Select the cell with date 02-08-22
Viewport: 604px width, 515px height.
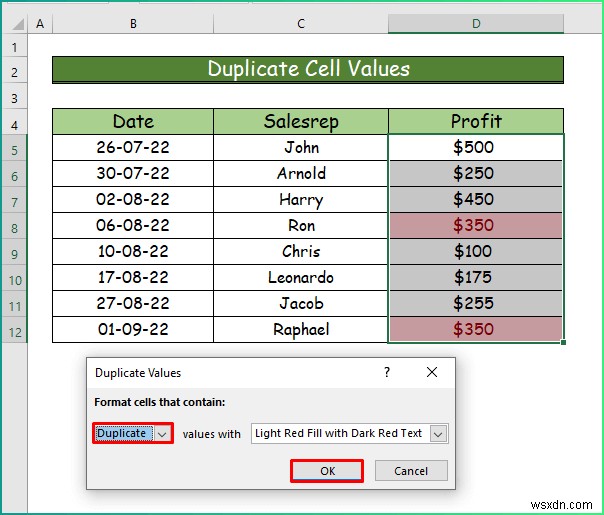point(133,200)
